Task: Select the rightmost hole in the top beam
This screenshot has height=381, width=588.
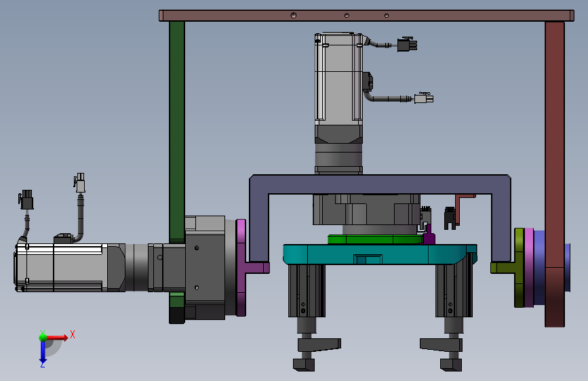Action: 387,16
